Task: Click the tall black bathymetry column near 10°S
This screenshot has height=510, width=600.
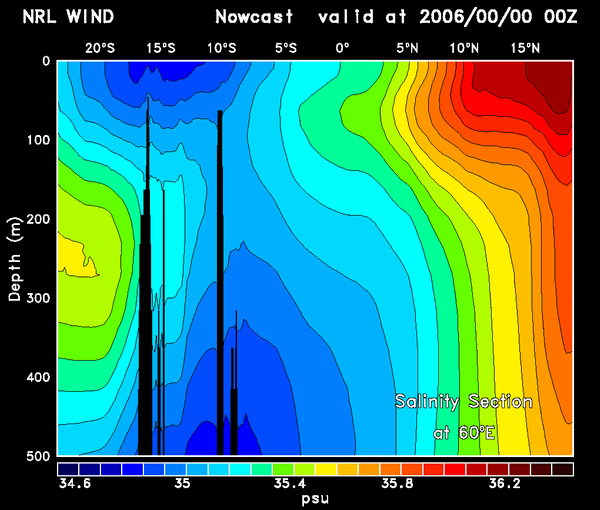Action: (220, 282)
